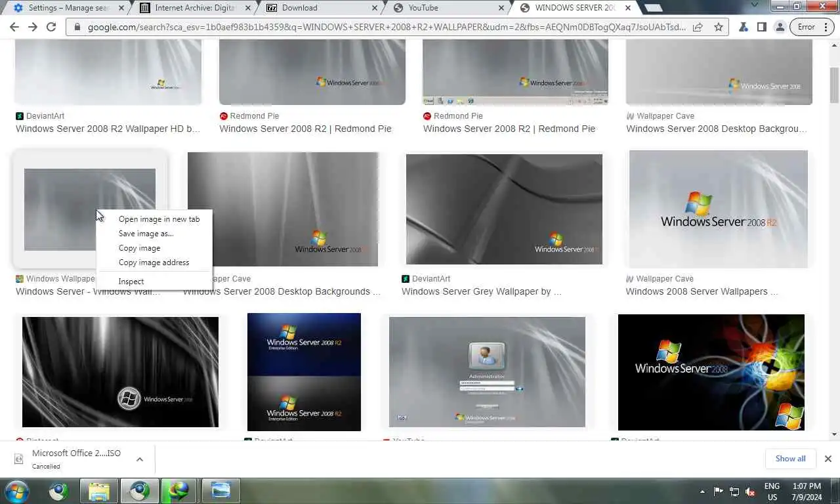840x504 pixels.
Task: Go back to the previous page
Action: (x=14, y=27)
